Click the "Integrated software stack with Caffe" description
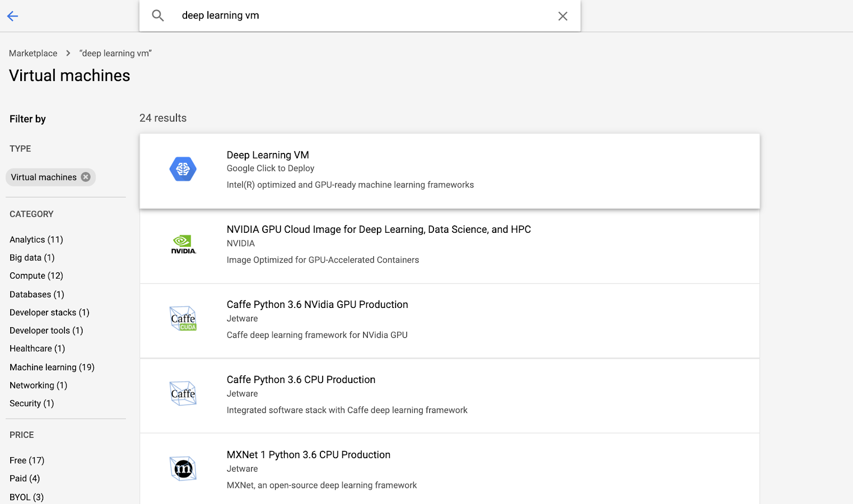The height and width of the screenshot is (504, 853). (x=347, y=410)
